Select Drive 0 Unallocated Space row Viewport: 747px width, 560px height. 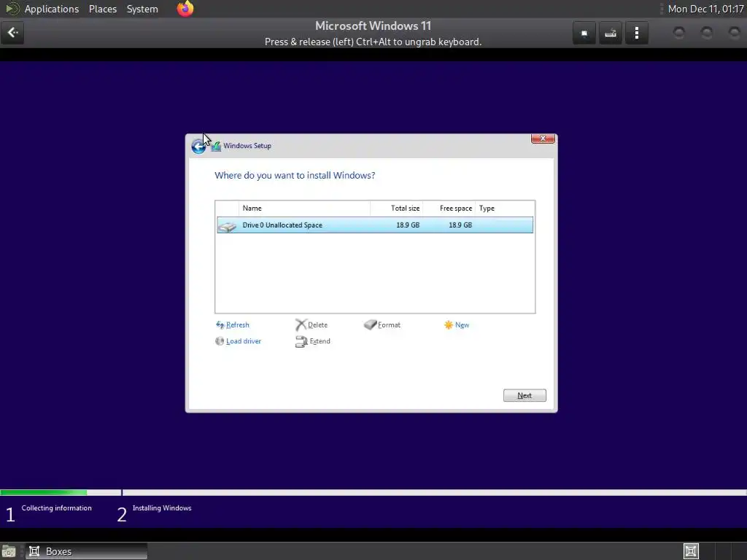click(x=375, y=225)
